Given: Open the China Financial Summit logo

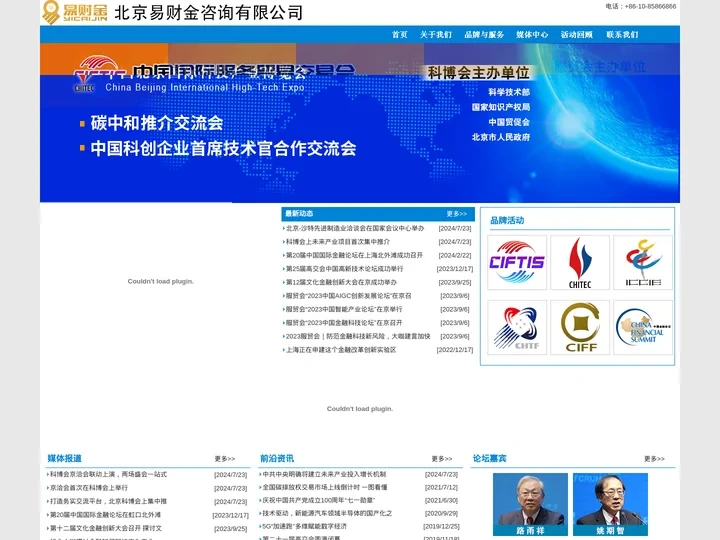Looking at the screenshot, I should tap(643, 327).
